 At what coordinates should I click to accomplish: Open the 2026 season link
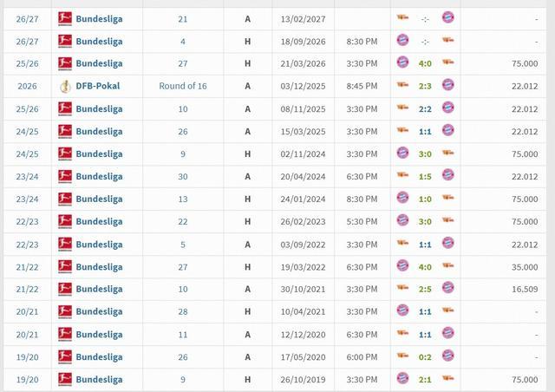tap(27, 86)
